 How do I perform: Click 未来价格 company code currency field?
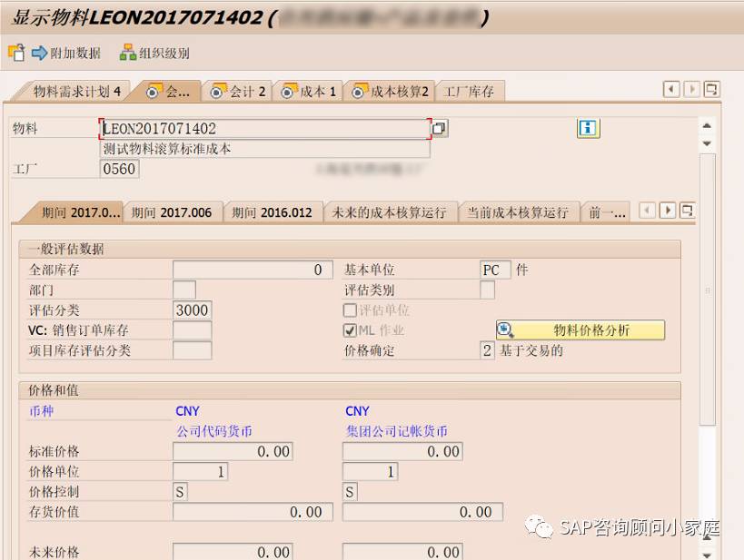point(233,552)
